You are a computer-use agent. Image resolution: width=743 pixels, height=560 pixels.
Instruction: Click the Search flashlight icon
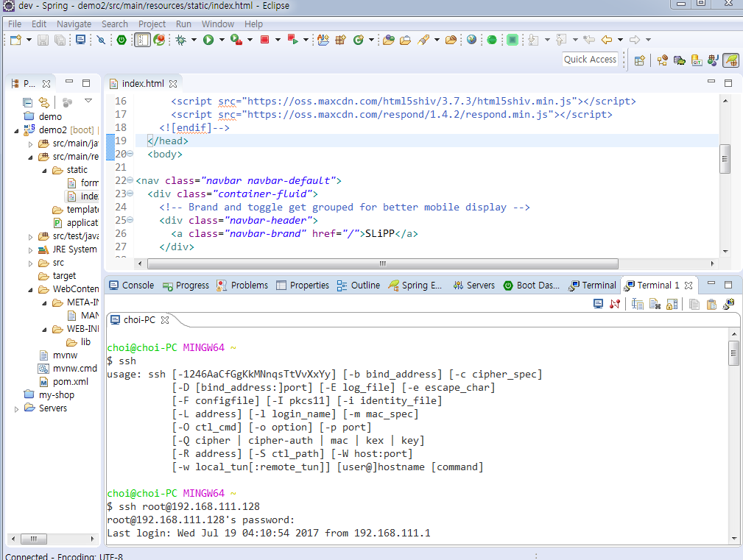[423, 40]
